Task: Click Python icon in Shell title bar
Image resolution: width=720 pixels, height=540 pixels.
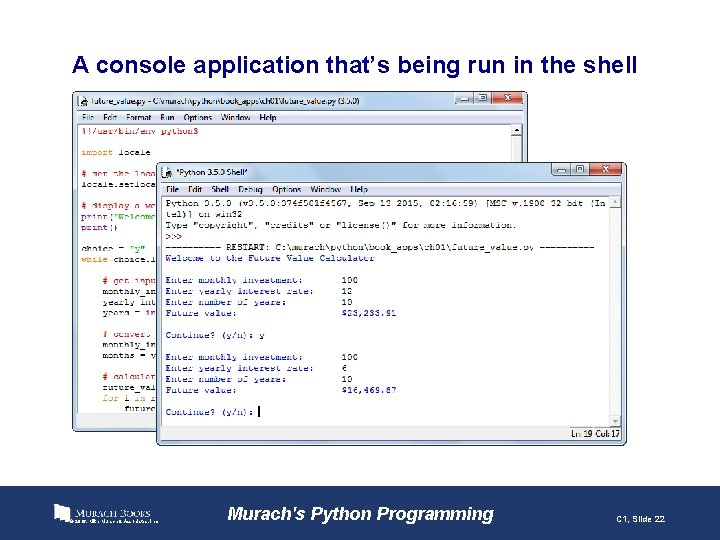Action: pyautogui.click(x=168, y=173)
